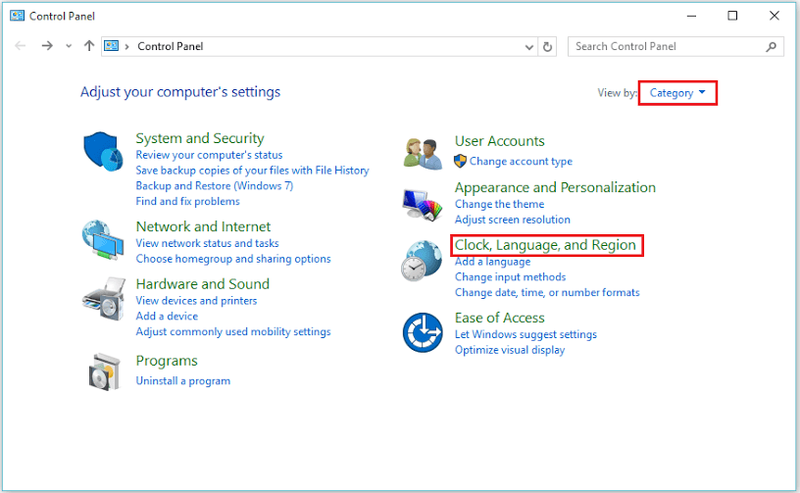Open Hardware and Sound category
Screen dimensions: 800x493
click(203, 284)
